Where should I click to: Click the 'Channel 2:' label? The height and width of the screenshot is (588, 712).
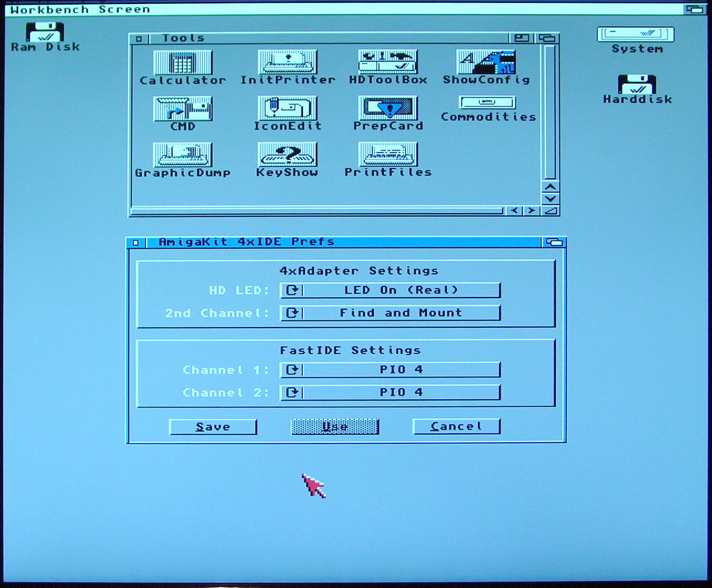coord(226,393)
